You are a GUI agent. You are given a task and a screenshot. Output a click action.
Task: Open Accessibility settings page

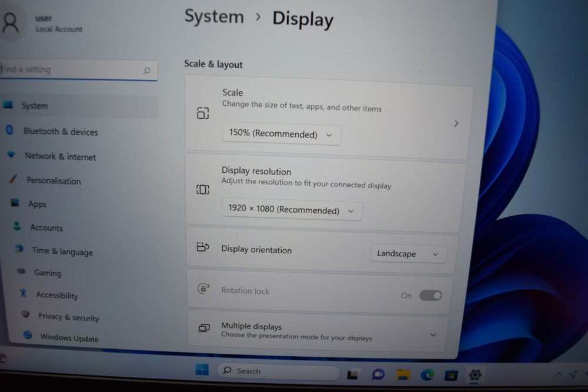tap(57, 295)
